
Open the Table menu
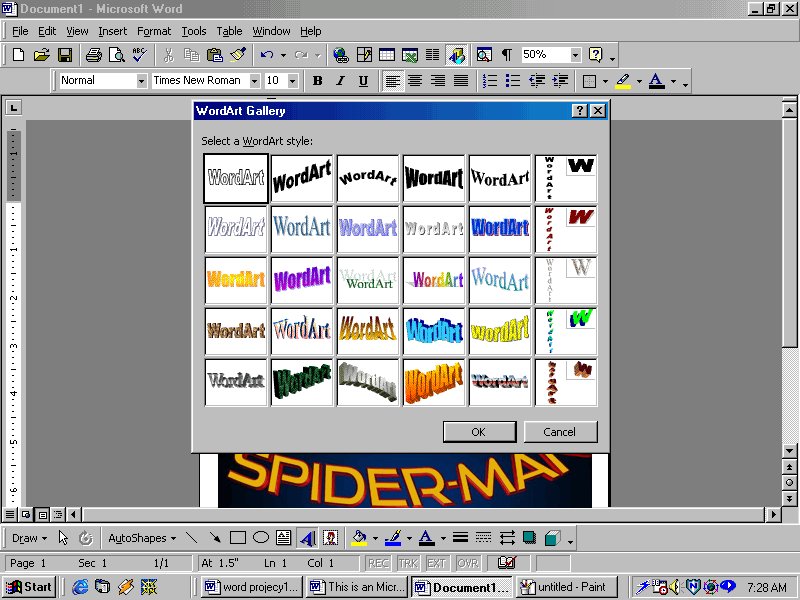tap(229, 31)
